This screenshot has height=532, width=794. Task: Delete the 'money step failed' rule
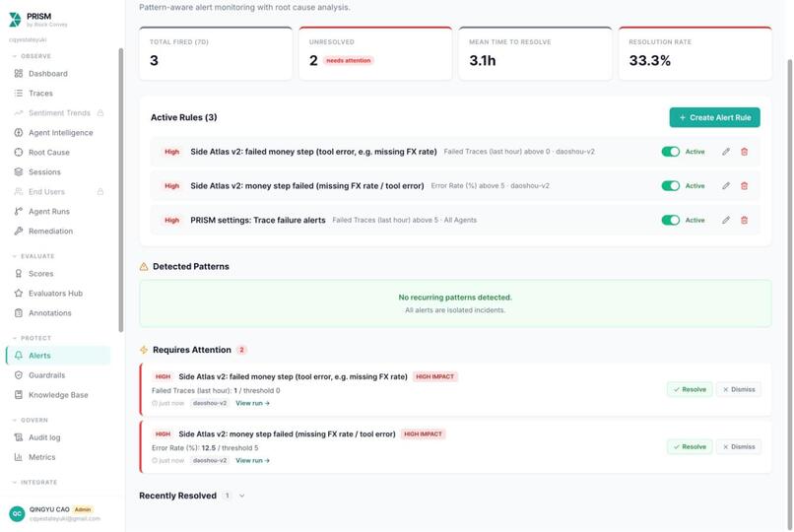pos(745,186)
